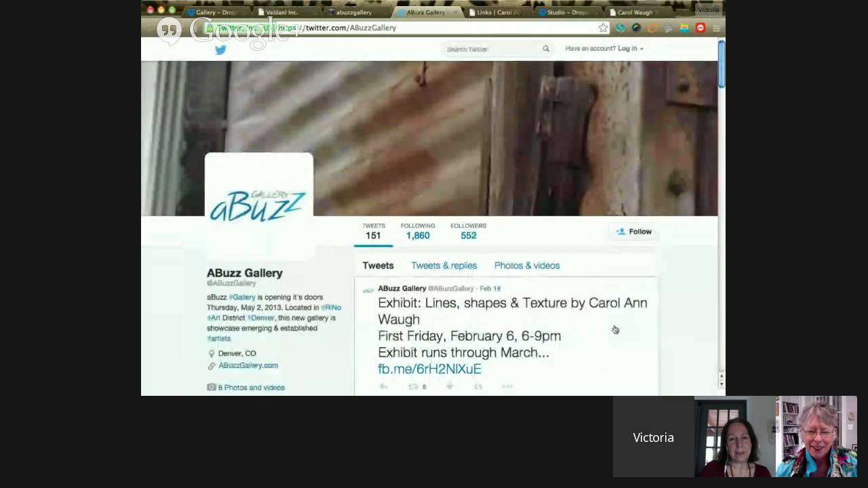Open the Tweets & replies tab
The image size is (868, 488).
point(443,266)
